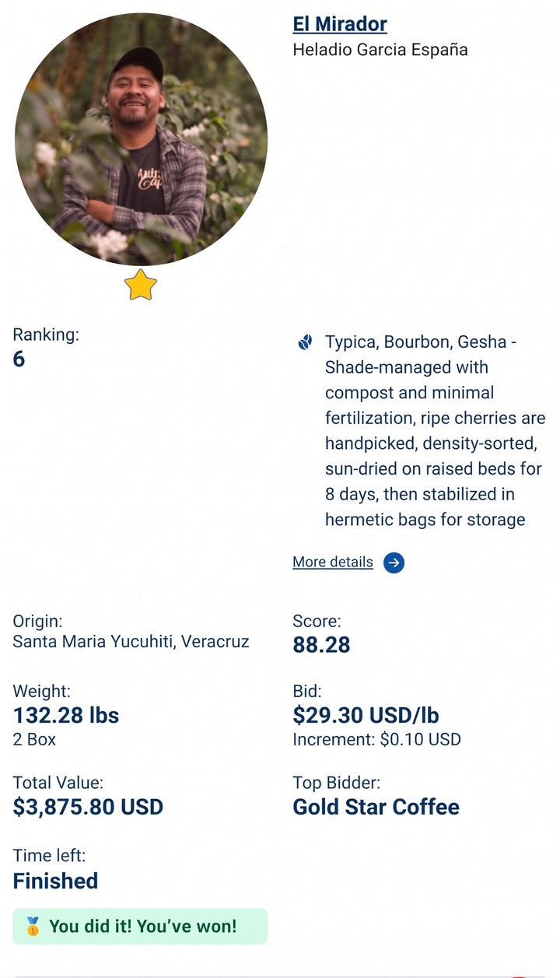Click the medal icon in the winning banner

33,927
